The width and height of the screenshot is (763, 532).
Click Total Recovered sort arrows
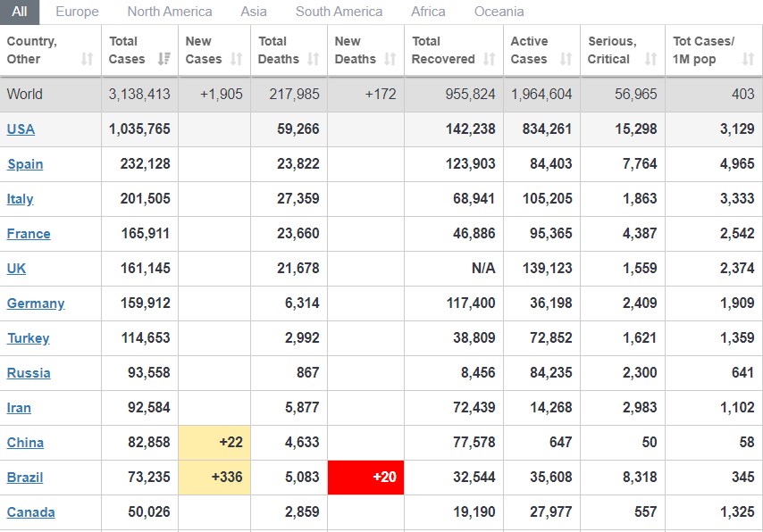tap(489, 59)
